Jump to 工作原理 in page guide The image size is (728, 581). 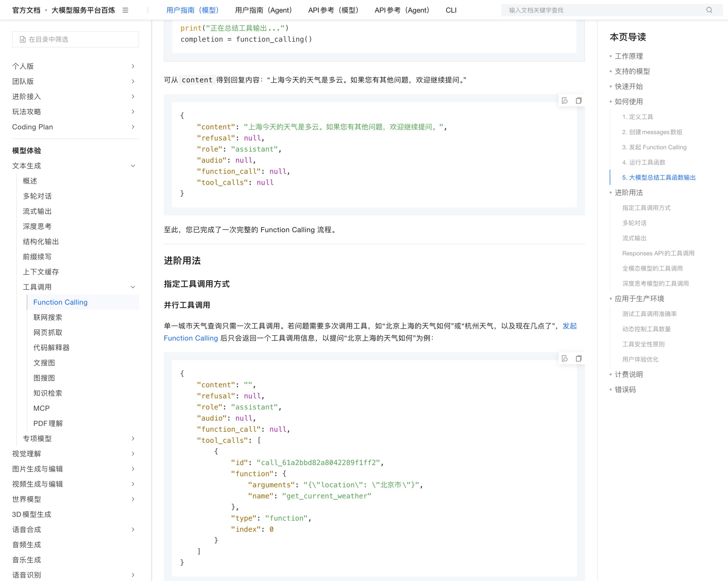629,56
